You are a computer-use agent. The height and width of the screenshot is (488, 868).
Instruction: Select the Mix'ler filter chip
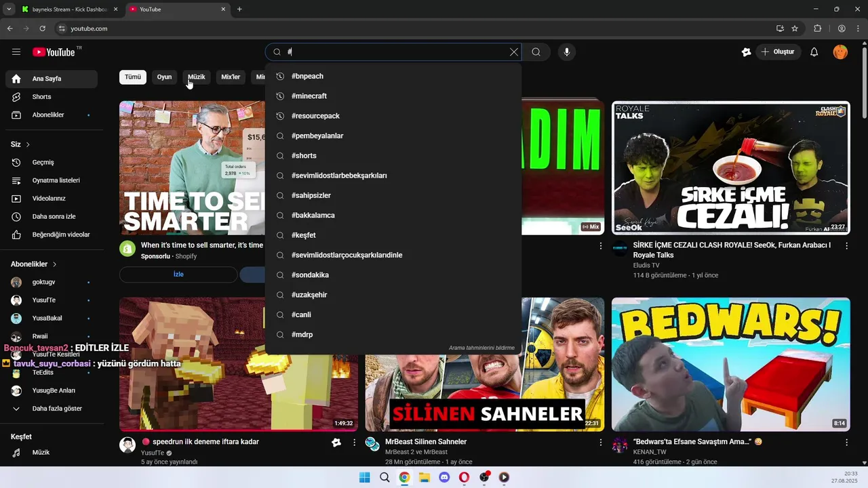tap(231, 77)
